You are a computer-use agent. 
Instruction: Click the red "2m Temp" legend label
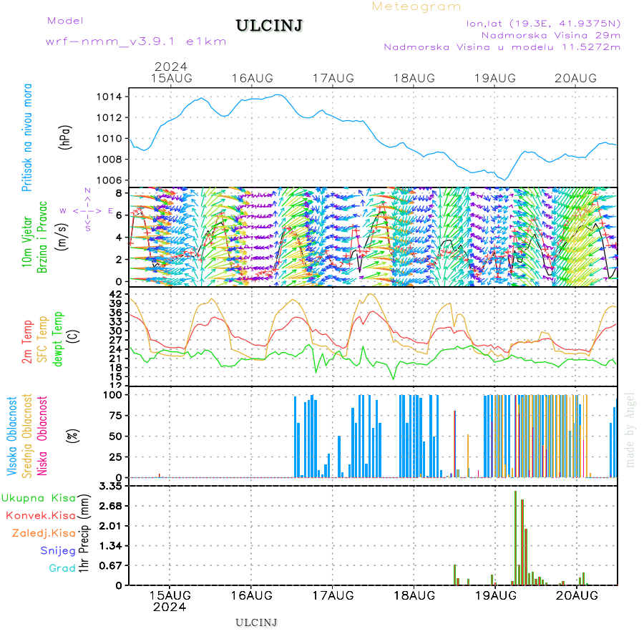26,342
